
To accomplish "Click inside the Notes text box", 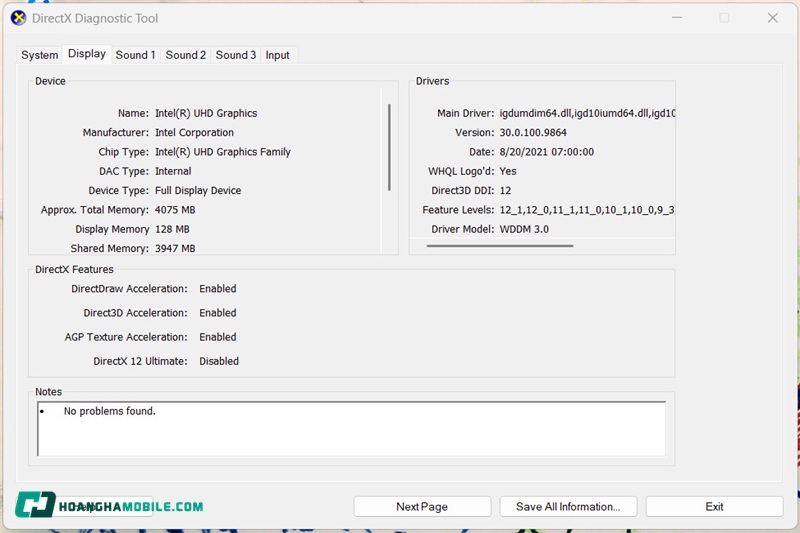I will [350, 430].
